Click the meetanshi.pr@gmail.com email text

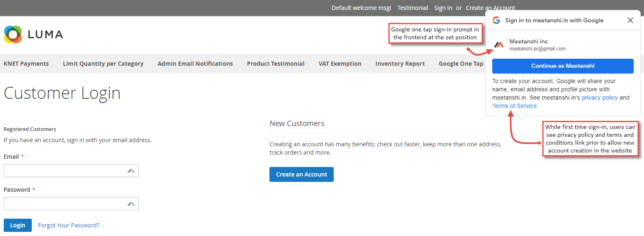pyautogui.click(x=538, y=49)
